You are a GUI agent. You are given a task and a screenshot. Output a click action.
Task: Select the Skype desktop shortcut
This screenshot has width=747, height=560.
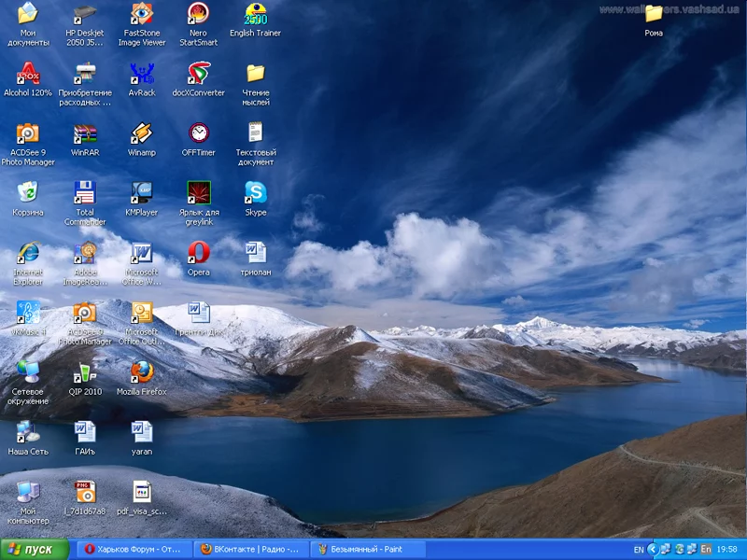[x=255, y=193]
